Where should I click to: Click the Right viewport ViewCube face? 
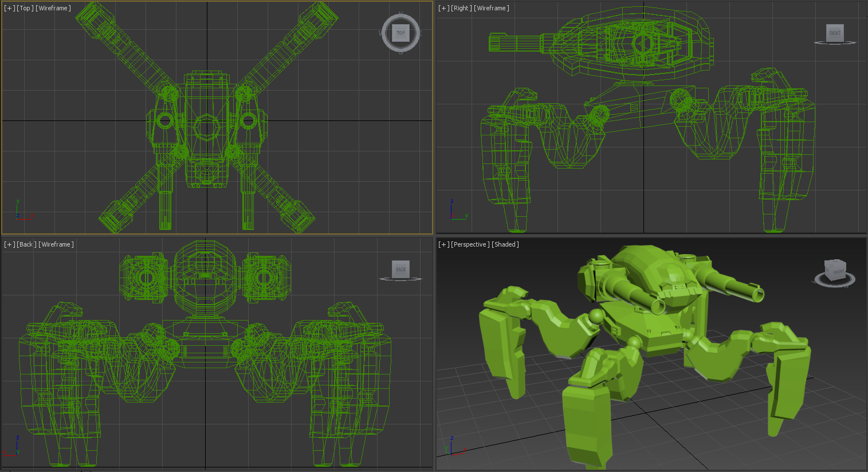click(x=835, y=33)
